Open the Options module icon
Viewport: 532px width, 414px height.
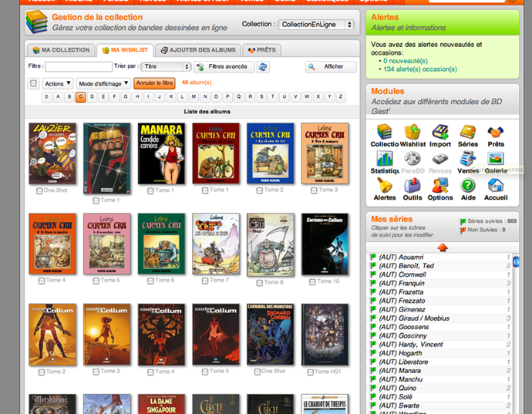(440, 185)
